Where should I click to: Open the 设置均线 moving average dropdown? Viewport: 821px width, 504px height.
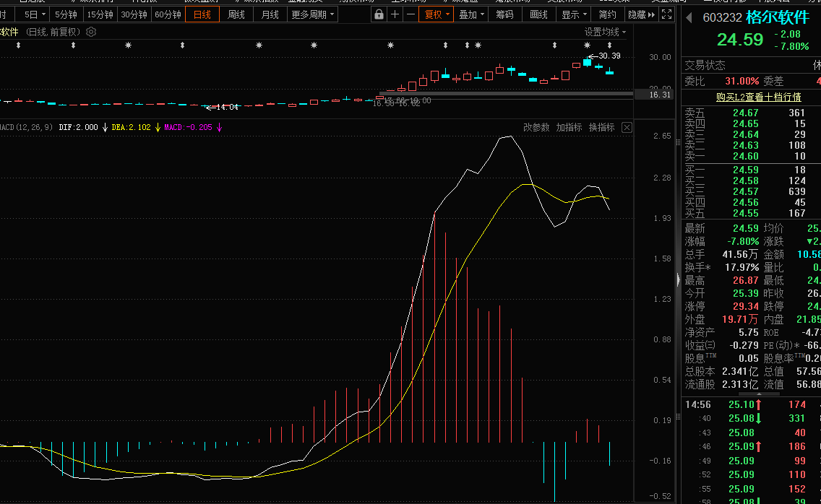(x=606, y=32)
